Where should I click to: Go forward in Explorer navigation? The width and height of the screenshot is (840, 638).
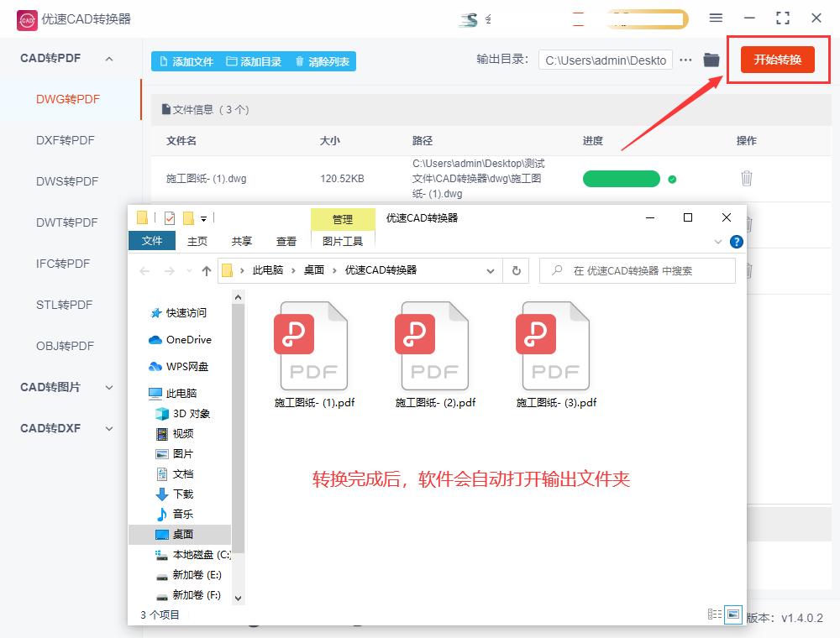[170, 271]
